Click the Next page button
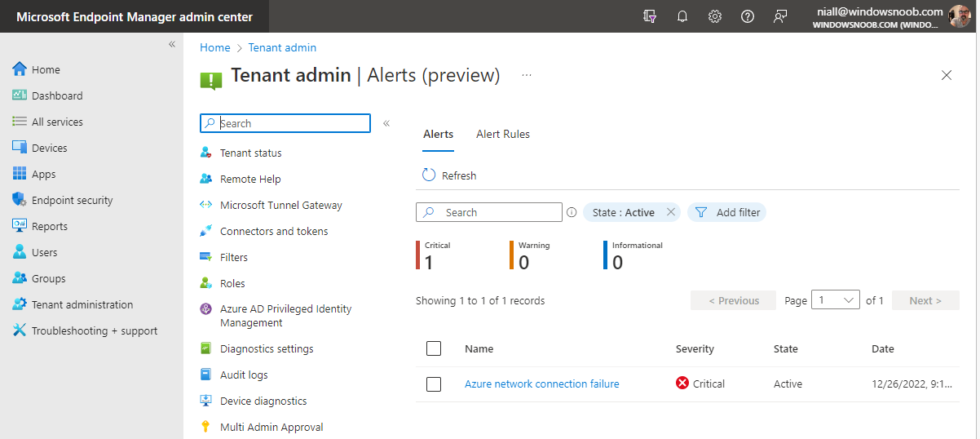This screenshot has height=439, width=980. click(x=925, y=300)
